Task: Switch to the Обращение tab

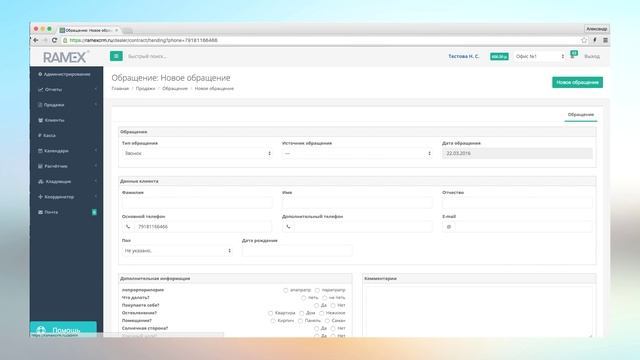Action: tap(580, 115)
